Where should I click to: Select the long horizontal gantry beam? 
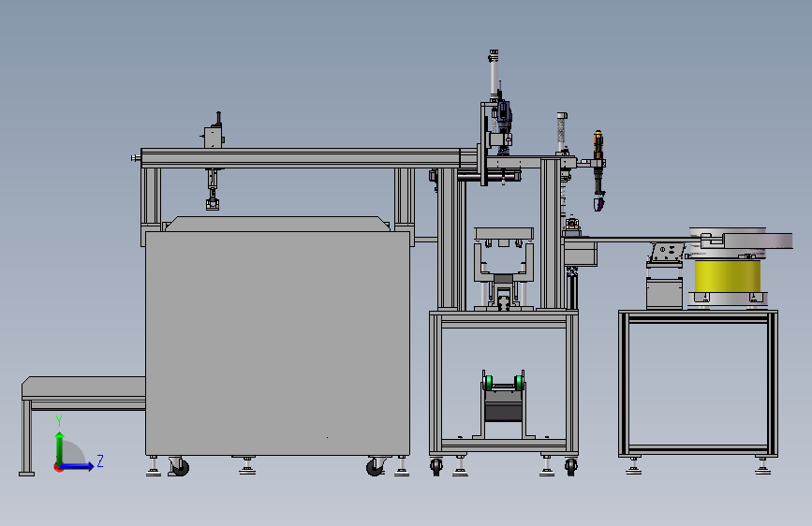tap(309, 158)
